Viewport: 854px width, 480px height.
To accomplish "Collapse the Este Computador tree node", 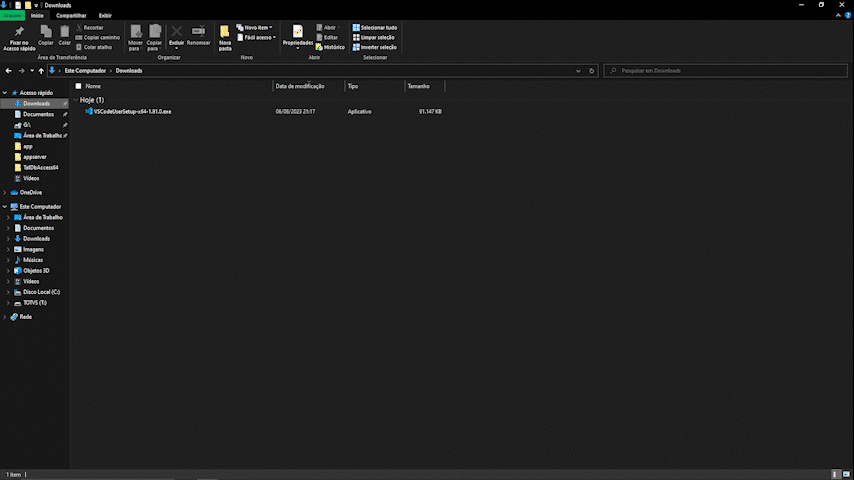I will pyautogui.click(x=5, y=207).
